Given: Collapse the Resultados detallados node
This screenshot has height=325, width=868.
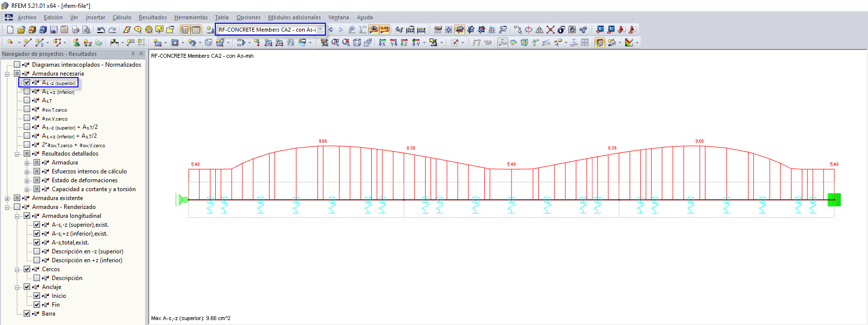Looking at the screenshot, I should 17,154.
